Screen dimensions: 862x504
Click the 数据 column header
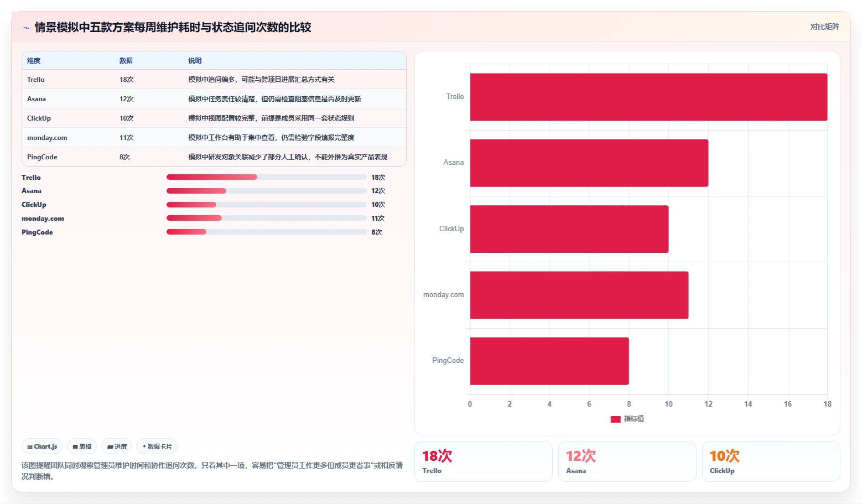click(126, 61)
